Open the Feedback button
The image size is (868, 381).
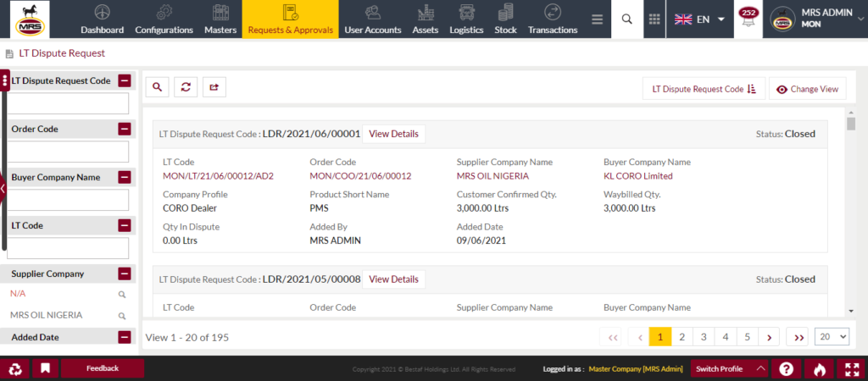pyautogui.click(x=103, y=368)
